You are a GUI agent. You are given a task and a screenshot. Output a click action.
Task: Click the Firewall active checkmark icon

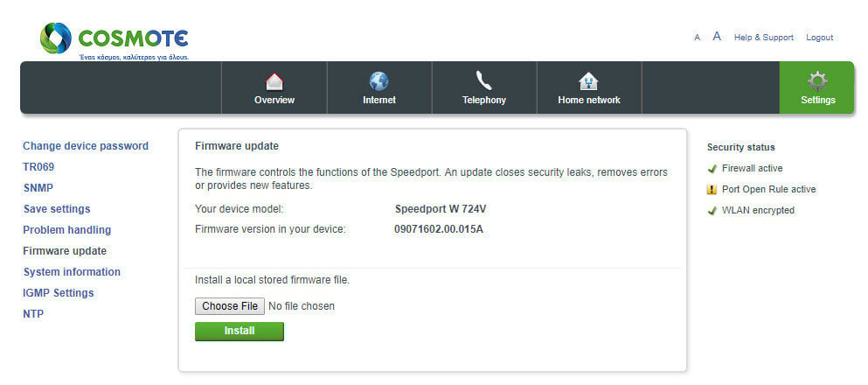[x=712, y=168]
